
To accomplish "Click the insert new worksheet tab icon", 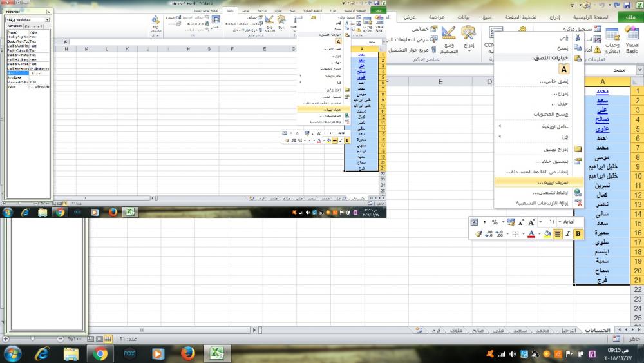I will click(419, 330).
